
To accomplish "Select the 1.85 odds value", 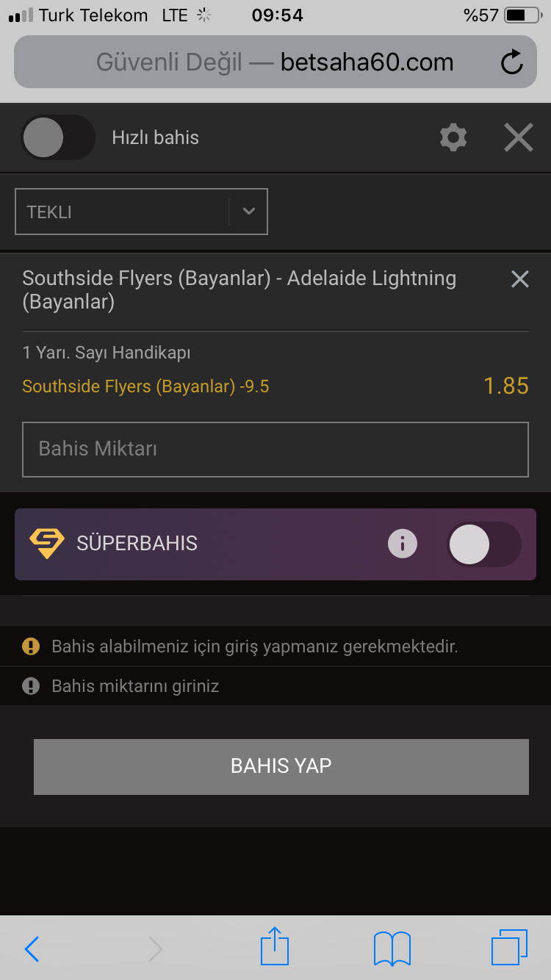I will pyautogui.click(x=506, y=386).
